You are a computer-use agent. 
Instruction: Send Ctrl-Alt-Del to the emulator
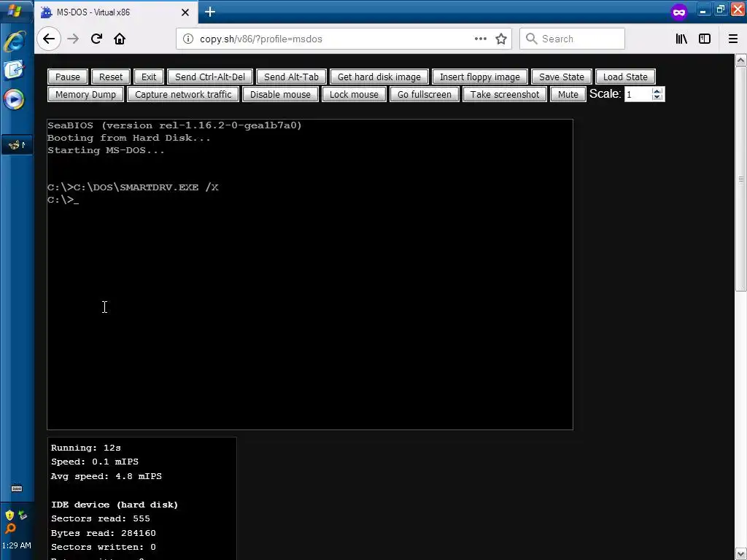(x=210, y=77)
